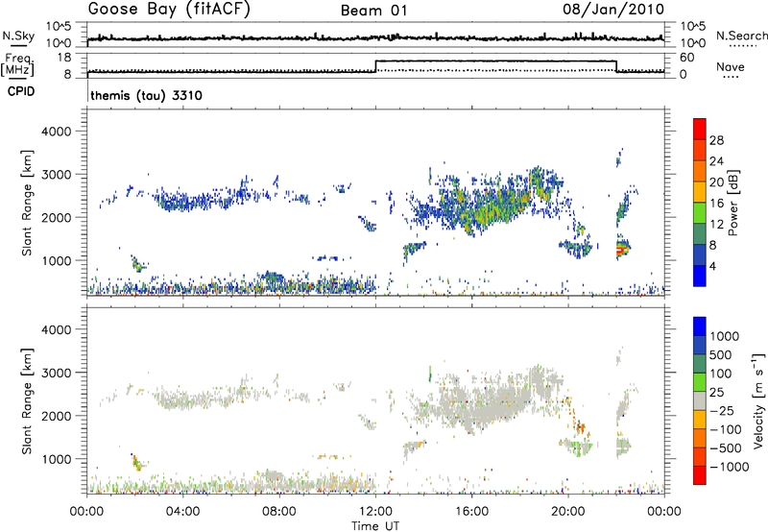
Task: Select the 'Velocity [m s⁻¹]' color bar title
Action: 758,400
